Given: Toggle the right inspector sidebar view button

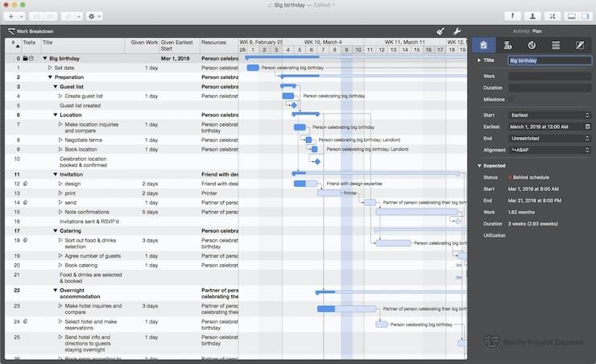Looking at the screenshot, I should point(585,16).
